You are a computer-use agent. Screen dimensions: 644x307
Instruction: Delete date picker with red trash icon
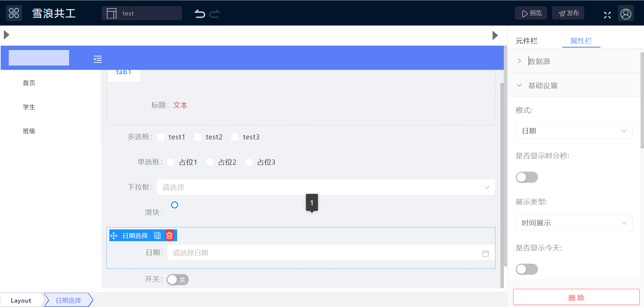point(169,235)
